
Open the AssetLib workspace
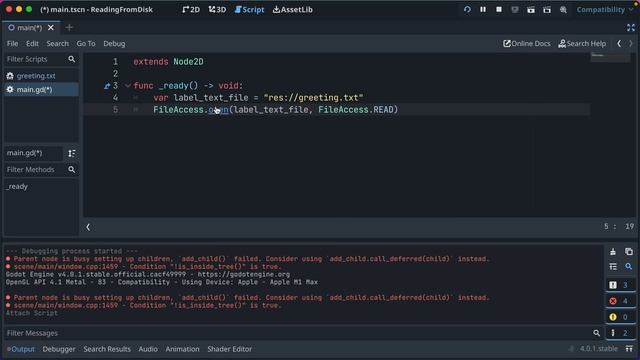pos(293,9)
